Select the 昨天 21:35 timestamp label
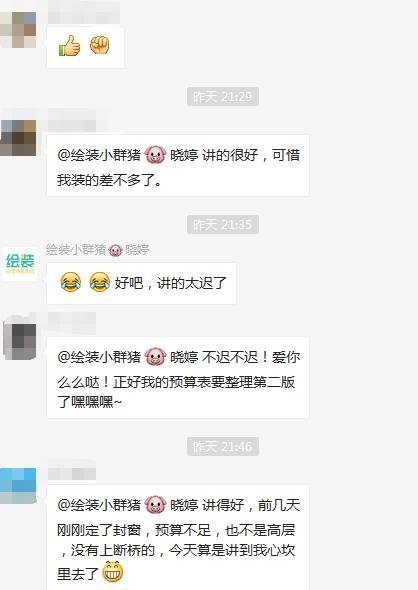Image resolution: width=418 pixels, height=590 pixels. tap(223, 225)
